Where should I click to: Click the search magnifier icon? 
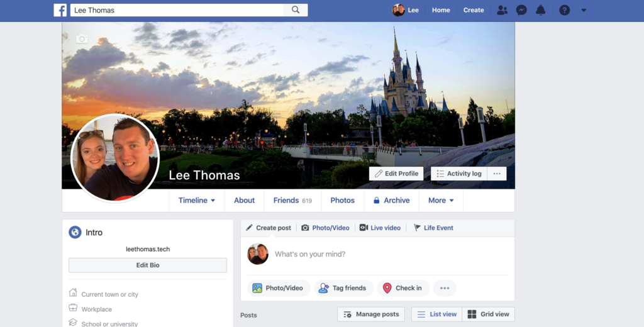click(296, 10)
